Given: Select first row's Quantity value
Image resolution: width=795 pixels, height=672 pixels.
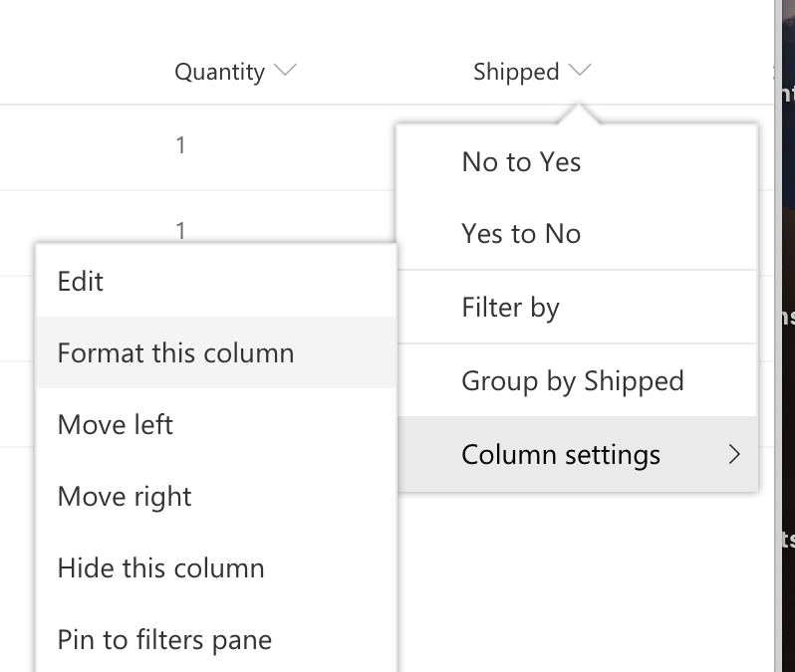Looking at the screenshot, I should tap(180, 145).
